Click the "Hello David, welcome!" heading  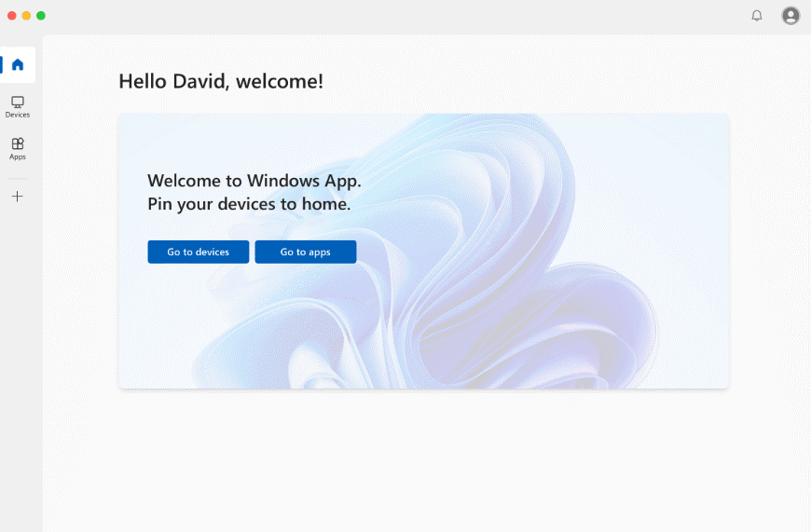(x=221, y=82)
